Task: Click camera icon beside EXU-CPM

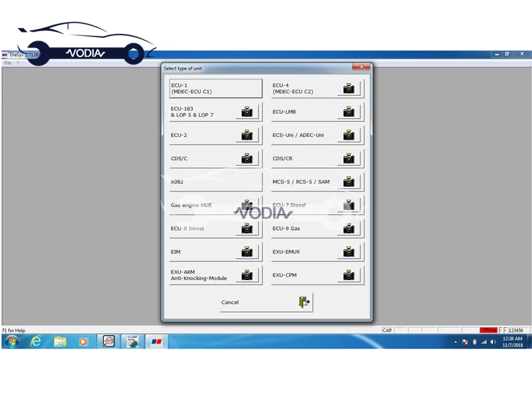Action: click(348, 275)
